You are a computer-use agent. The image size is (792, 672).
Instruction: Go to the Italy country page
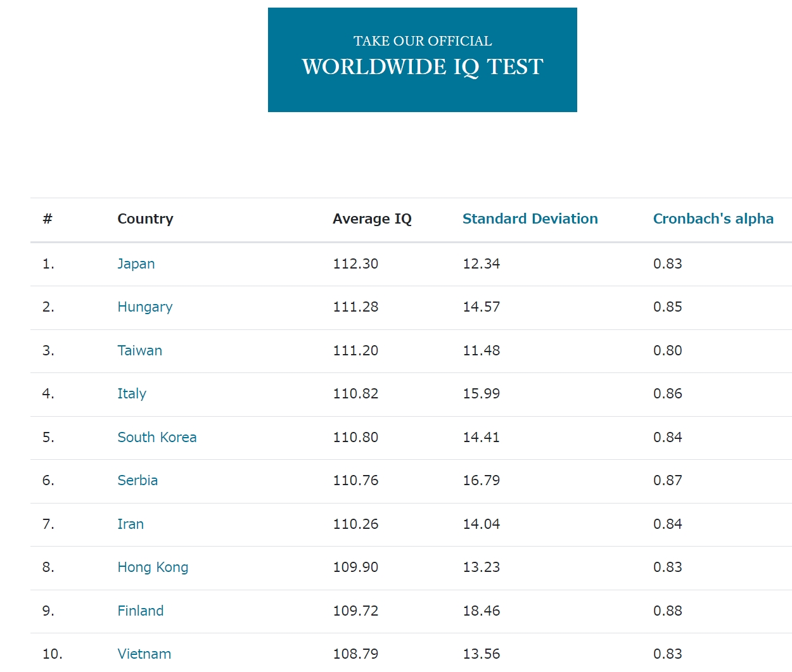point(131,394)
